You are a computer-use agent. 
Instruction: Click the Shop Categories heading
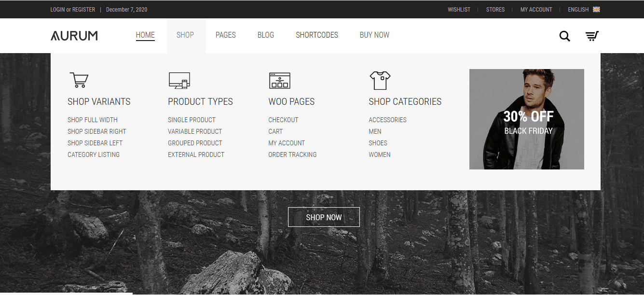[405, 102]
